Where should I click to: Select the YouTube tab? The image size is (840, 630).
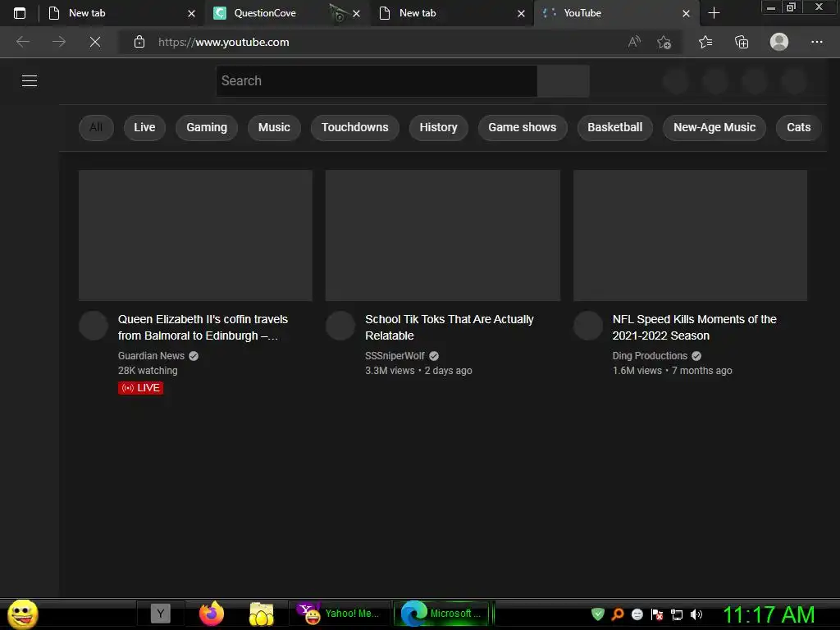582,13
